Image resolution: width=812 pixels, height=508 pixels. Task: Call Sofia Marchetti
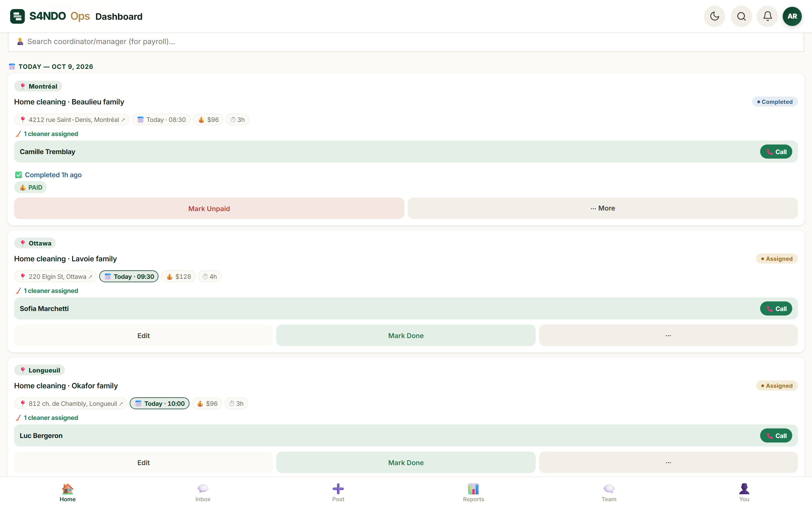[x=776, y=309]
